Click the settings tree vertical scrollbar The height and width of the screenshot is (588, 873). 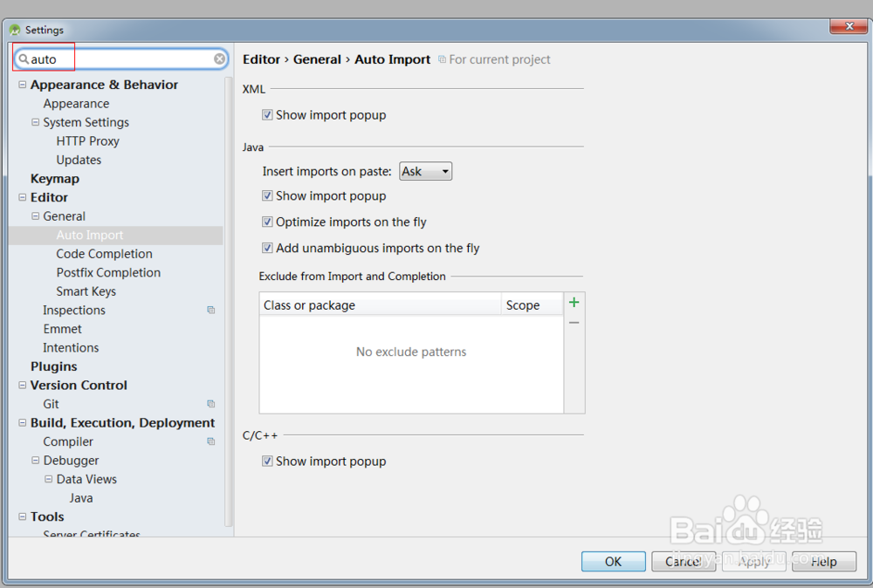point(228,301)
